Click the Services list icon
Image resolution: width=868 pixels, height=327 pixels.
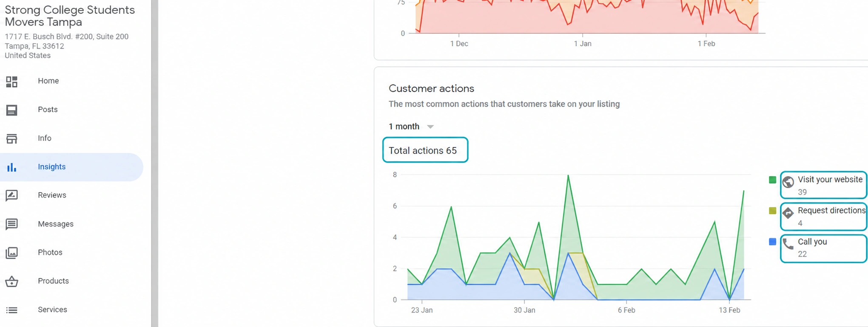[12, 310]
